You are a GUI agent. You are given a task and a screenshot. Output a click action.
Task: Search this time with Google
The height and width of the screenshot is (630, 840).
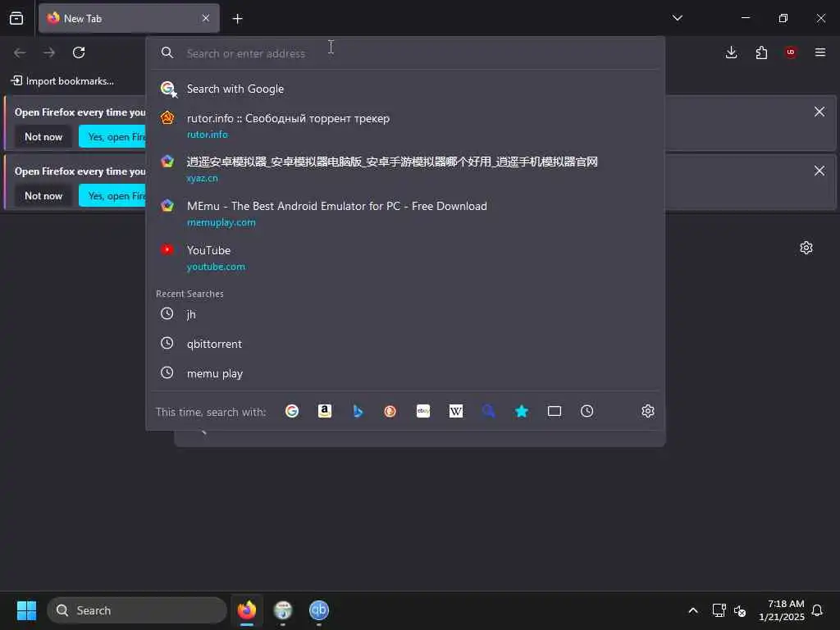click(292, 411)
